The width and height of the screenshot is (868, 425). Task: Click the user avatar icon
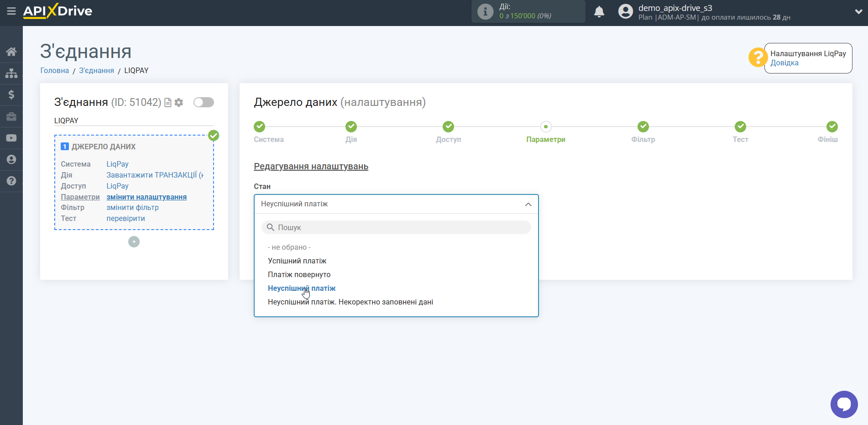click(626, 11)
